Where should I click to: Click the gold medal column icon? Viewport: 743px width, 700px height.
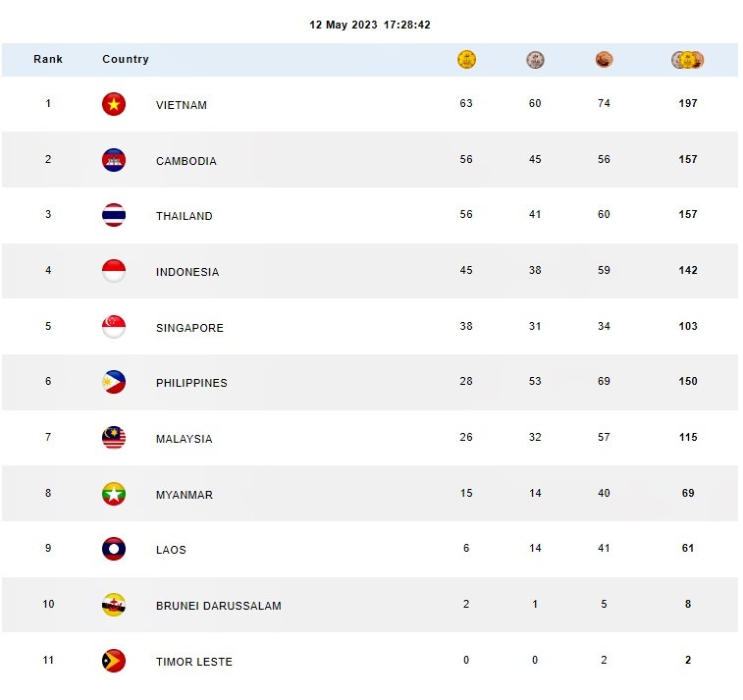466,60
